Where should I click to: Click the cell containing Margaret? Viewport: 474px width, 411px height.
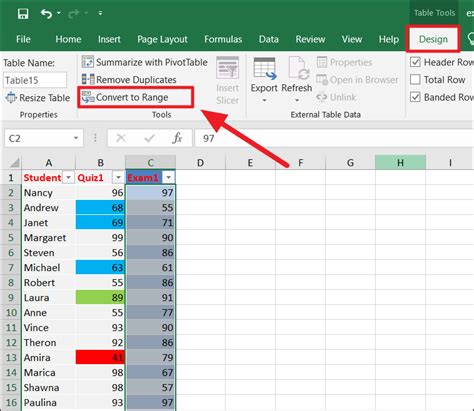click(x=49, y=238)
